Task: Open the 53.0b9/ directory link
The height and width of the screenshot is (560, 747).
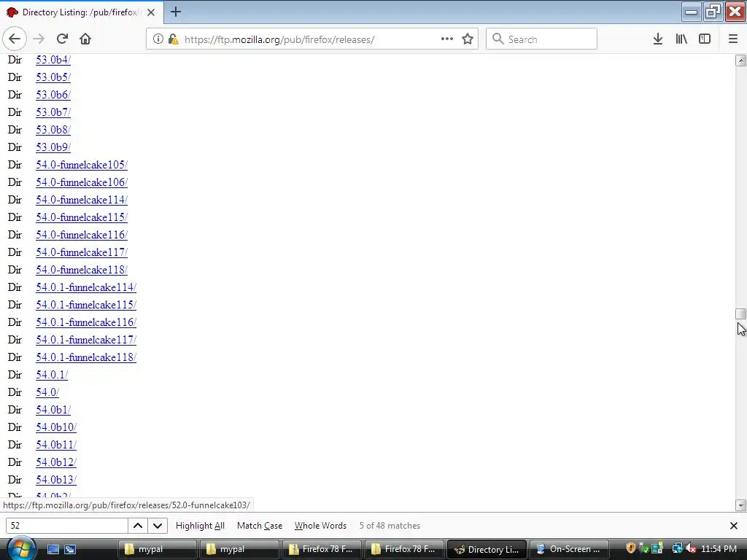Action: [x=53, y=147]
